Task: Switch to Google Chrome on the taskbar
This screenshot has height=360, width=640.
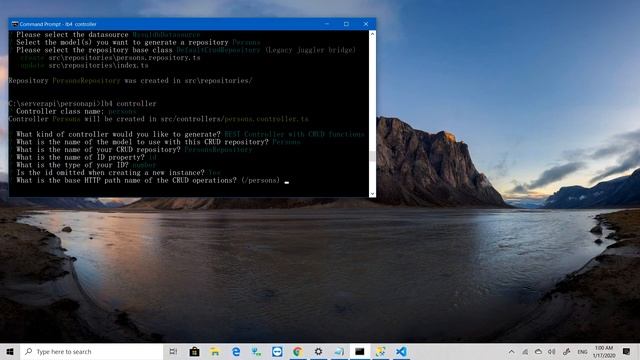Action: (298, 351)
